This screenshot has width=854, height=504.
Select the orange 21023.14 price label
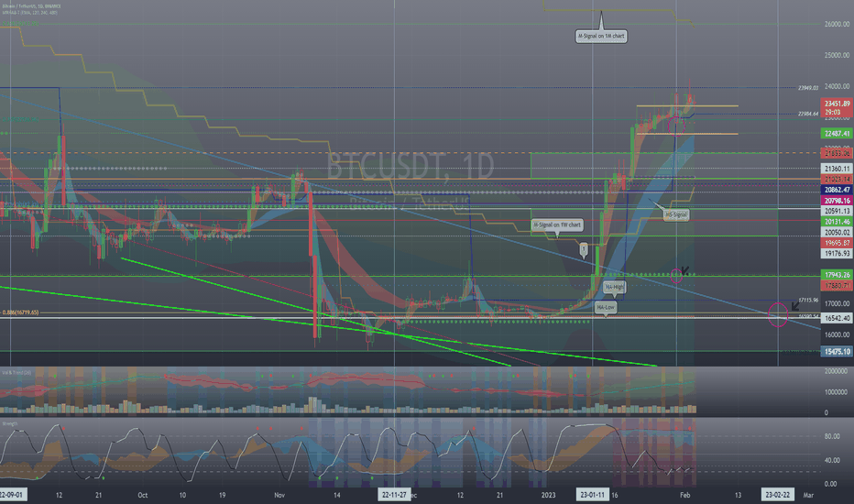(x=837, y=180)
